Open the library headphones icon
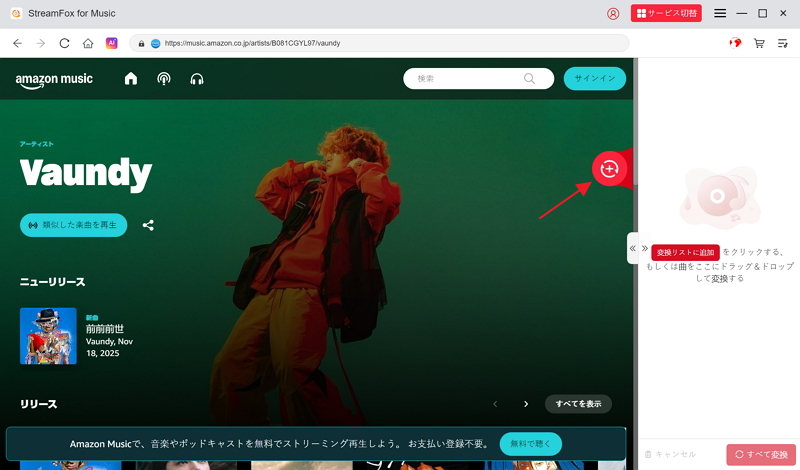Image resolution: width=800 pixels, height=470 pixels. coord(197,79)
